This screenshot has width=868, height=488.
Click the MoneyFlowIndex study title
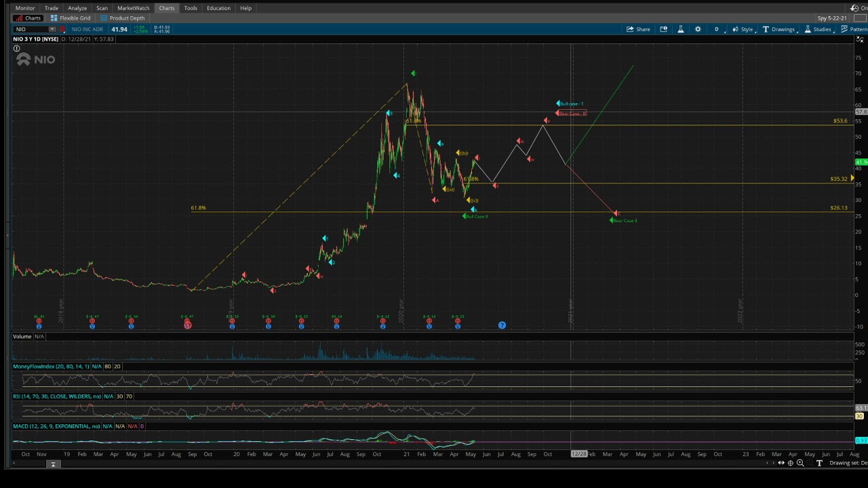tap(51, 366)
